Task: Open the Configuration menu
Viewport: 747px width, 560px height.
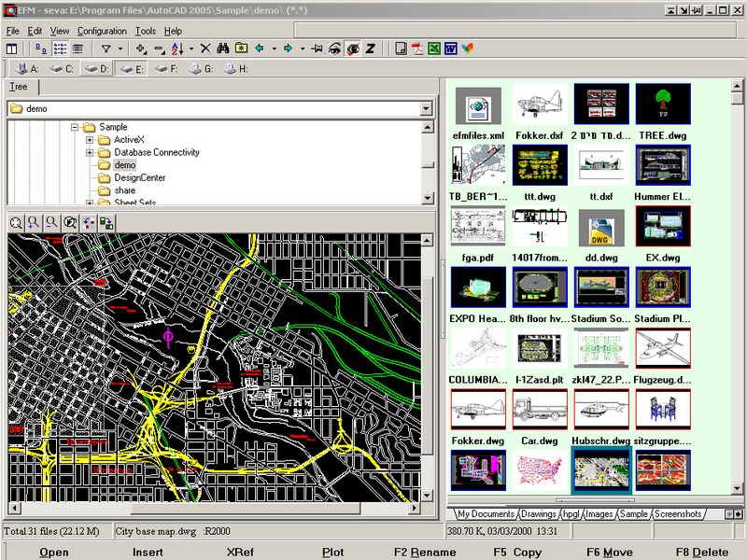Action: (x=102, y=31)
